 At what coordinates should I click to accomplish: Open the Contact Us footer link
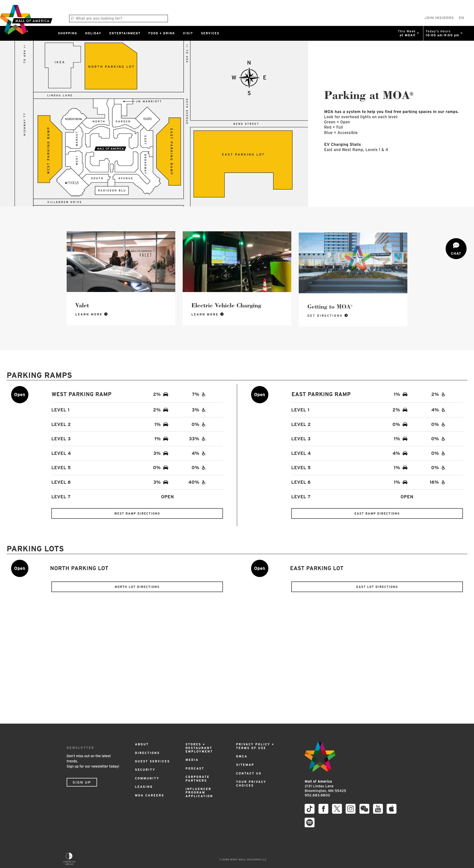(x=248, y=773)
